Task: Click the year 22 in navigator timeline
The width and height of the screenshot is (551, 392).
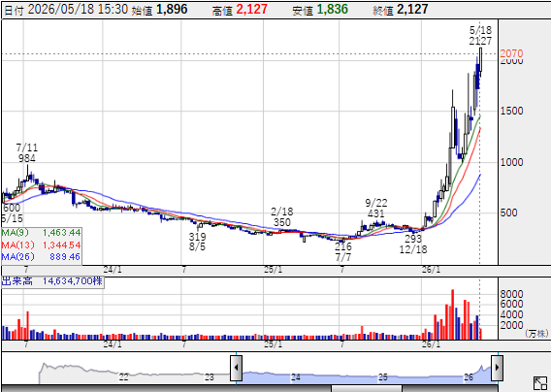Action: [x=123, y=377]
